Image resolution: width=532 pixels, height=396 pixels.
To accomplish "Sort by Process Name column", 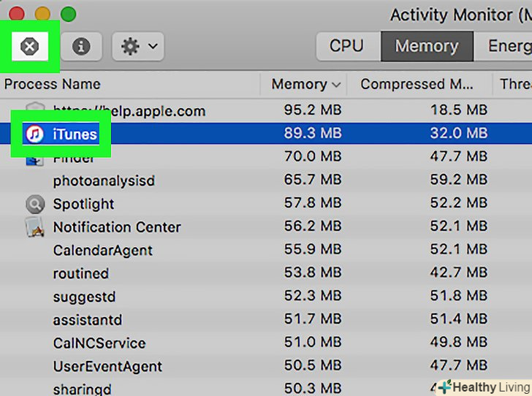I will [x=53, y=84].
